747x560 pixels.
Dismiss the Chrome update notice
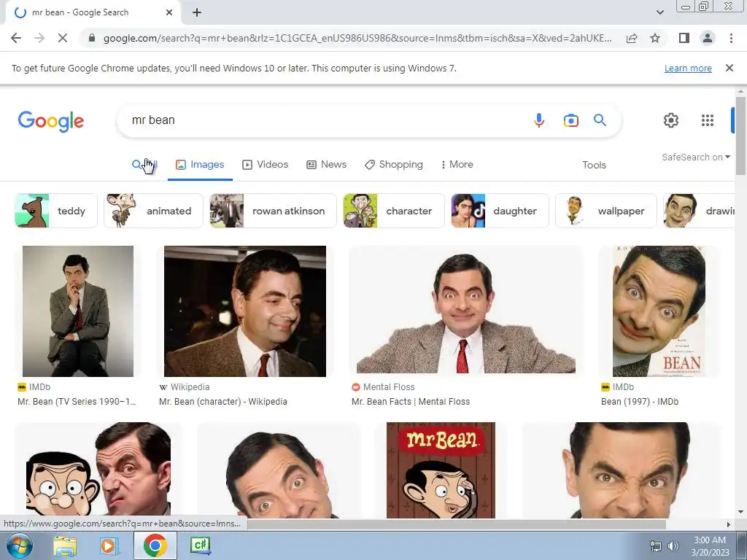729,68
